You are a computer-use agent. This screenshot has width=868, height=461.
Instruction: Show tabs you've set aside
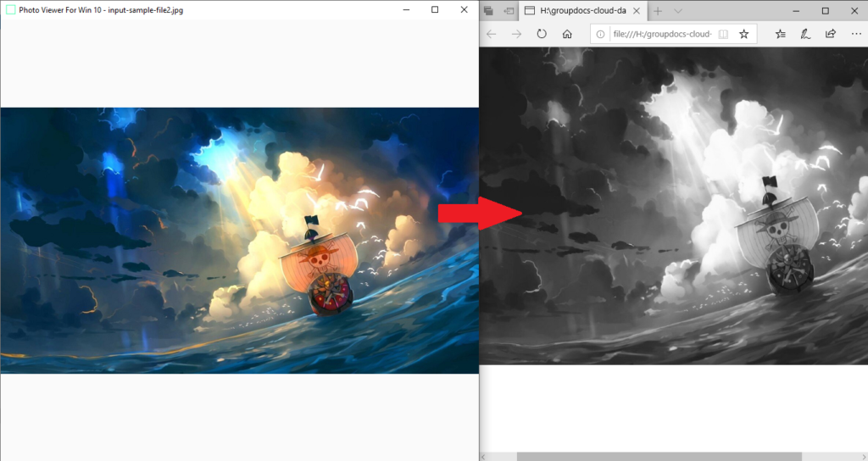point(488,11)
